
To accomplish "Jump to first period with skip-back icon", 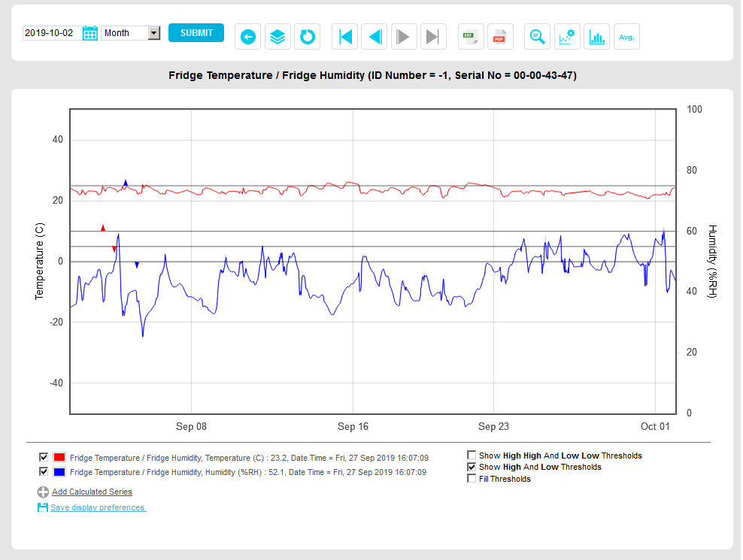I will [345, 37].
